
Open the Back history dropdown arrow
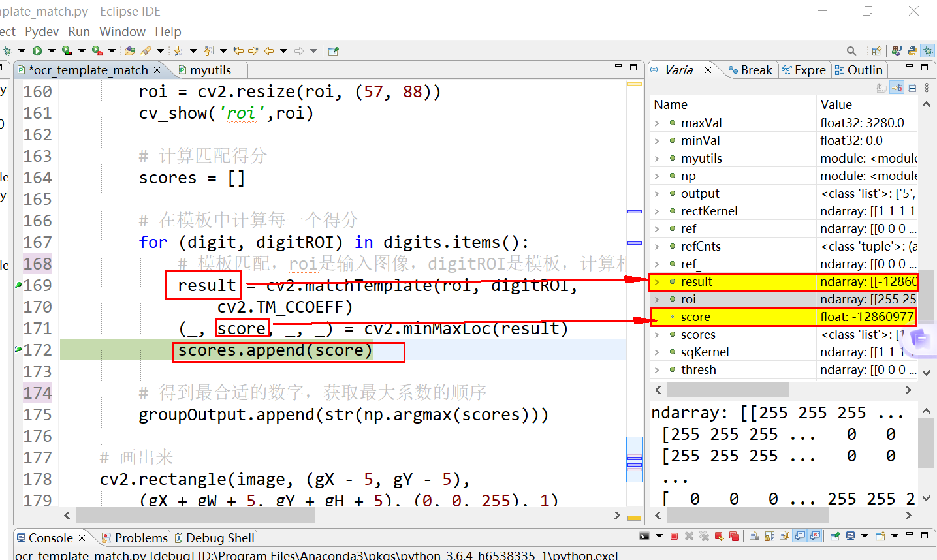(283, 51)
